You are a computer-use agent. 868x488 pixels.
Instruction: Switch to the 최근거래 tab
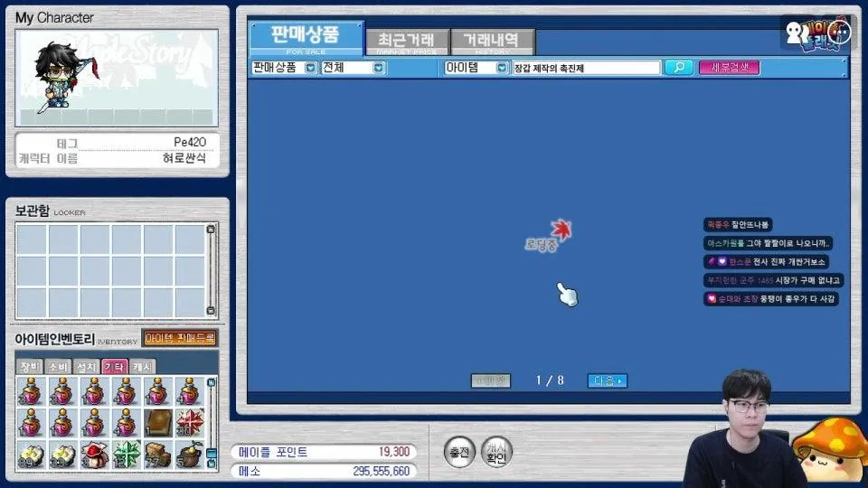click(407, 42)
